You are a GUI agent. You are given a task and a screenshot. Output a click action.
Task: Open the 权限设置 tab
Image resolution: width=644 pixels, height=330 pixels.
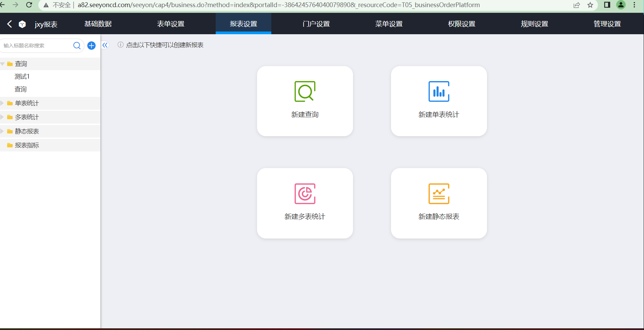462,24
